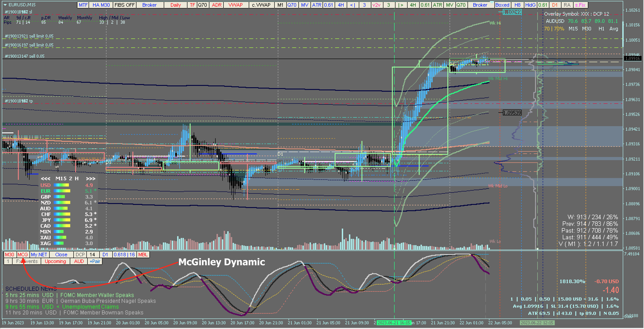The image size is (644, 329).
Task: Click the +Pair button
Action: click(95, 261)
